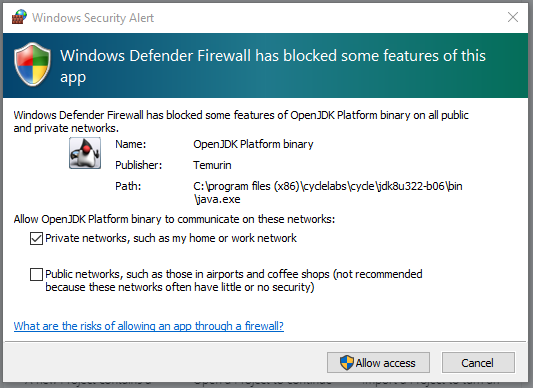This screenshot has height=388, width=533.
Task: Select the Temurin publisher value
Action: [x=212, y=165]
